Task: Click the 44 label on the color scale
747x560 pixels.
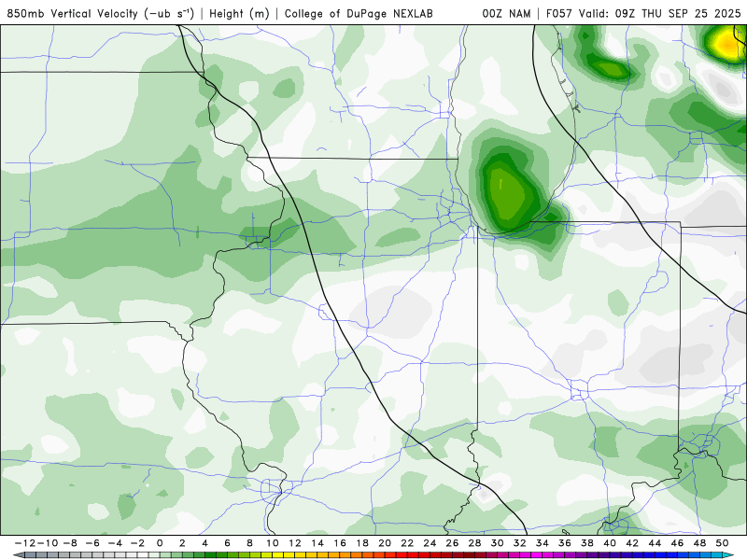Action: click(x=655, y=543)
